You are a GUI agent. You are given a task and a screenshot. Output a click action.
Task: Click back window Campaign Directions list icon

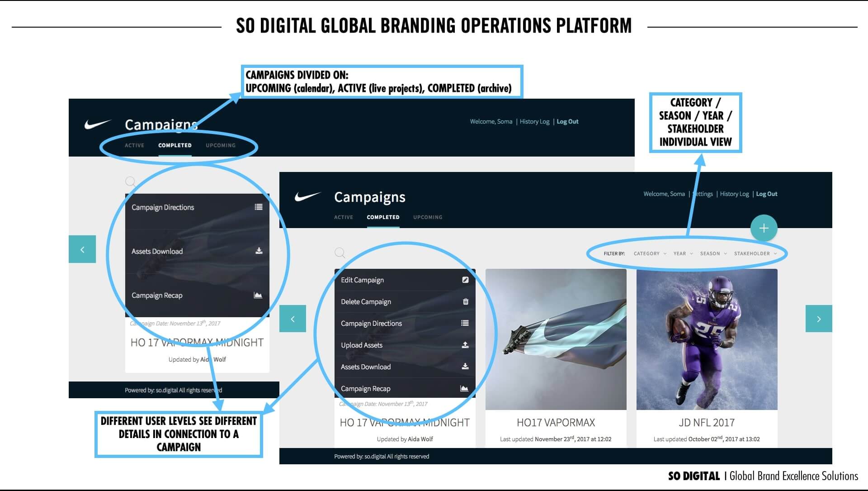(x=259, y=207)
